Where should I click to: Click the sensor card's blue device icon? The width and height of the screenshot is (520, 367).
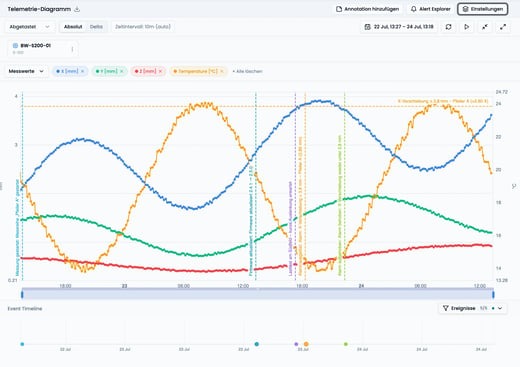pos(15,45)
